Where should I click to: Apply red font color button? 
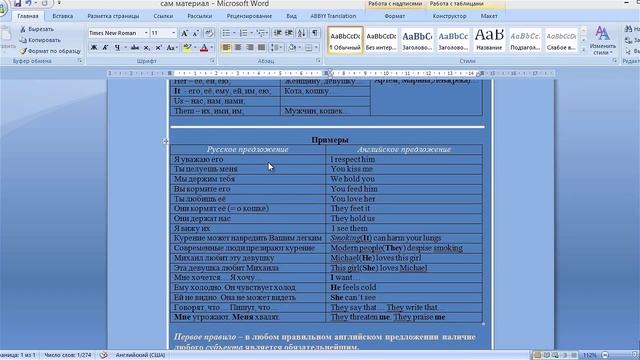(204, 48)
